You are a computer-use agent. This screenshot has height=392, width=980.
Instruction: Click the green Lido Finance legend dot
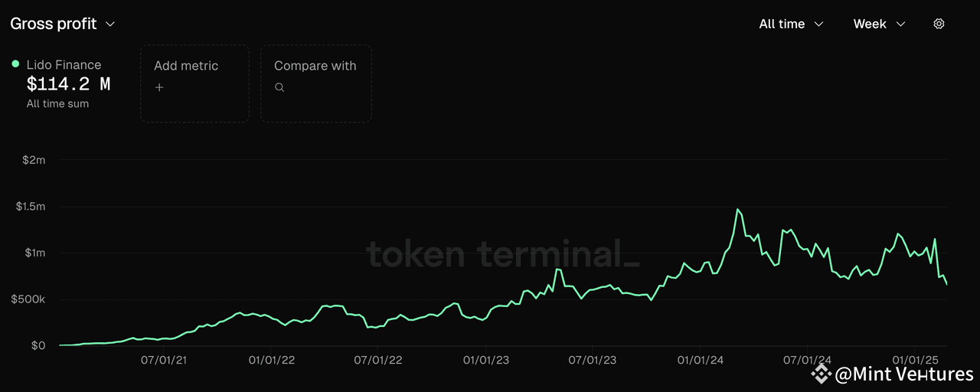[15, 64]
